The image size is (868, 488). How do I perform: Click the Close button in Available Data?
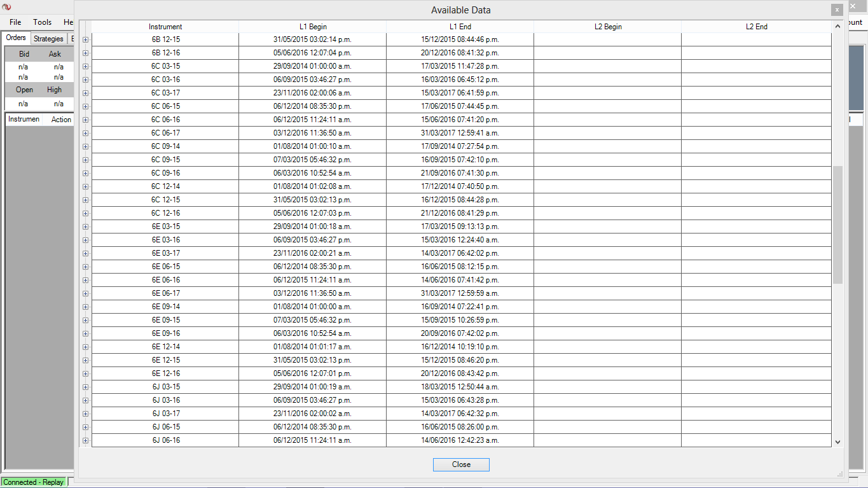(461, 464)
